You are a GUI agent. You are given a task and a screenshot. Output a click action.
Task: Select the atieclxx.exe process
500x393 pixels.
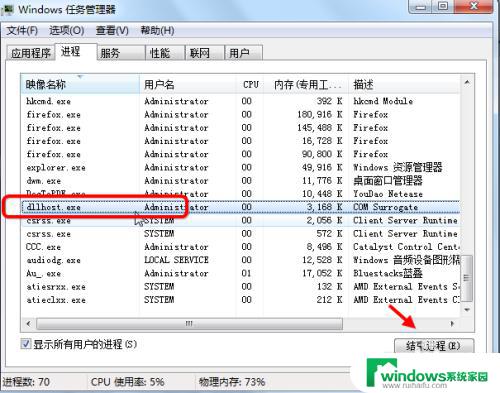pos(241,300)
